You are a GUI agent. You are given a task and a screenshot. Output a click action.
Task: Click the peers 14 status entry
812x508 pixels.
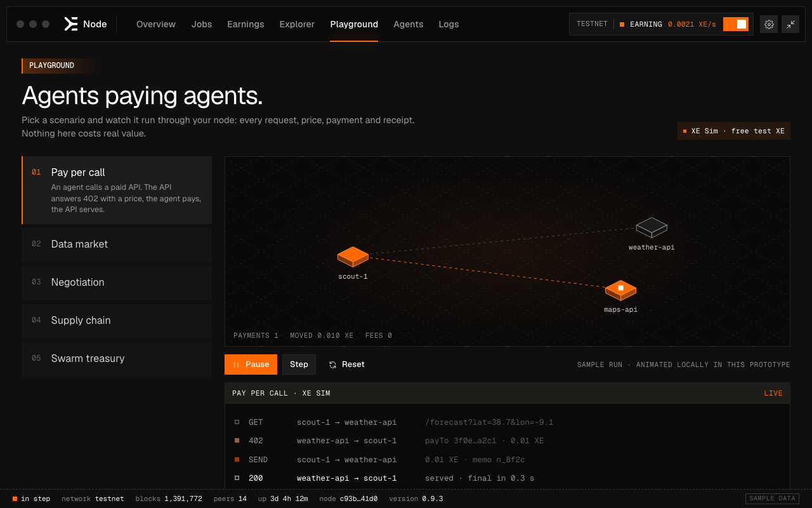tap(230, 499)
